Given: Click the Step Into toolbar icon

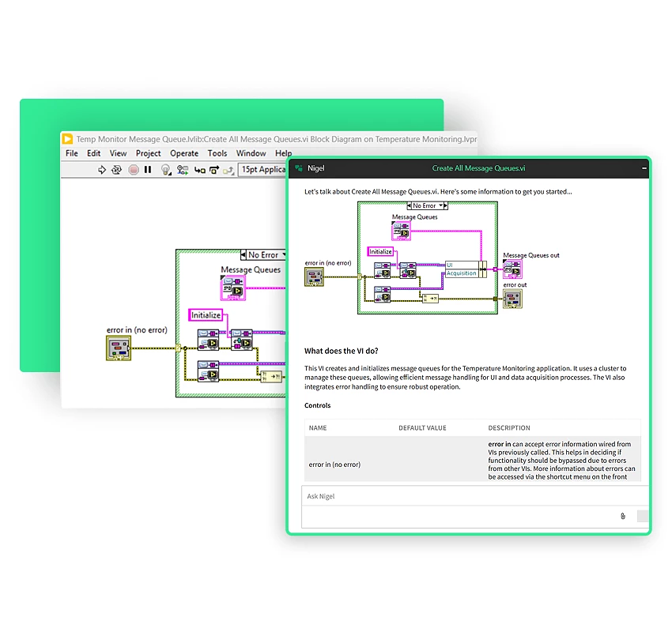Looking at the screenshot, I should (x=199, y=170).
